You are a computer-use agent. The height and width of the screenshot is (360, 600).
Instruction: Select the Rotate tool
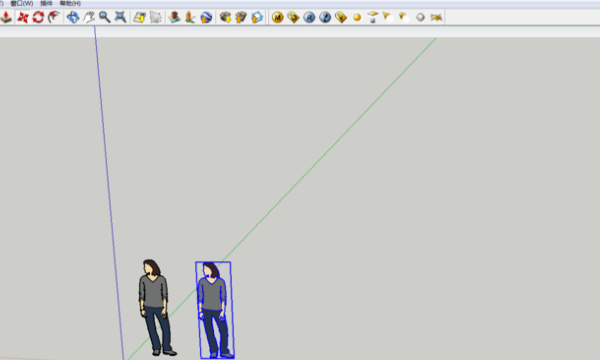38,17
